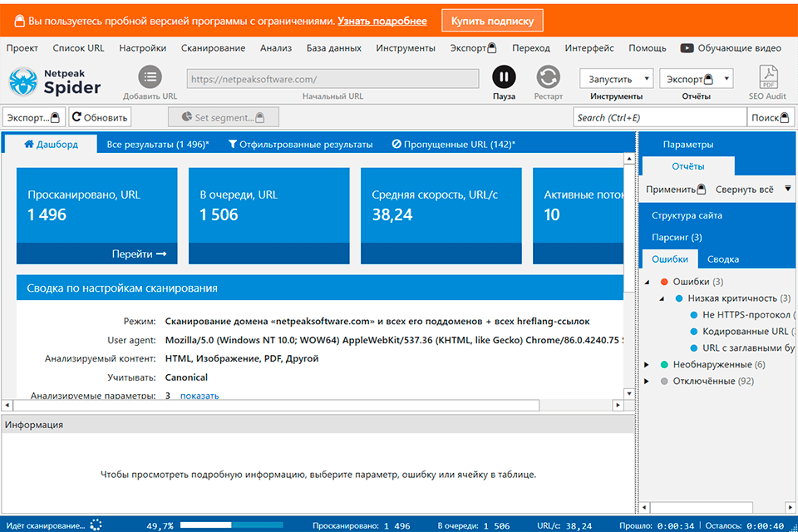Click the Add URL list icon

[150, 77]
